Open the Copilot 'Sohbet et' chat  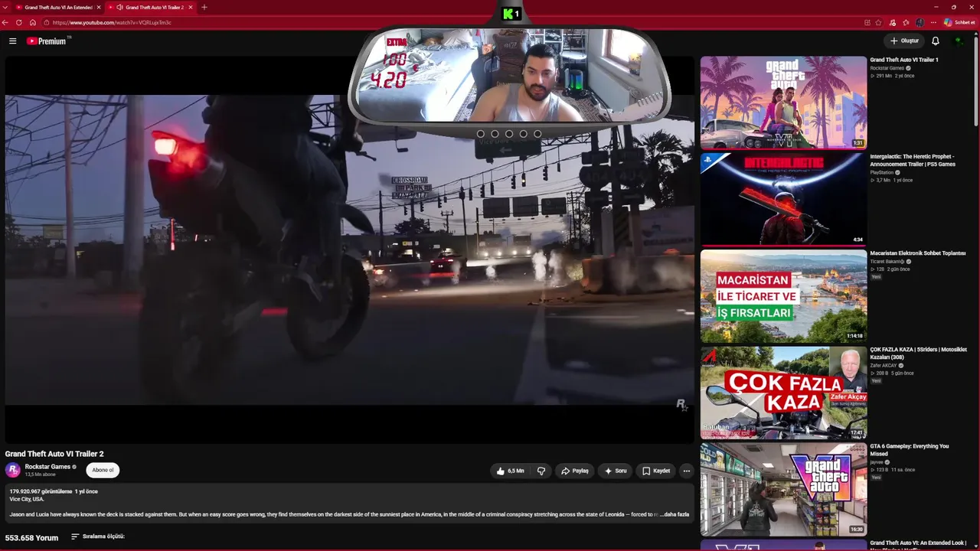point(959,22)
